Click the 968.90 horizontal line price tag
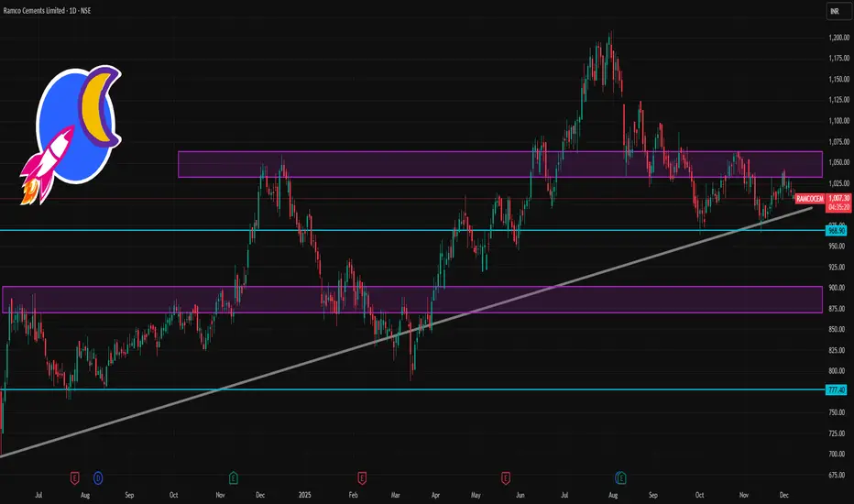The height and width of the screenshot is (504, 854). pyautogui.click(x=836, y=231)
